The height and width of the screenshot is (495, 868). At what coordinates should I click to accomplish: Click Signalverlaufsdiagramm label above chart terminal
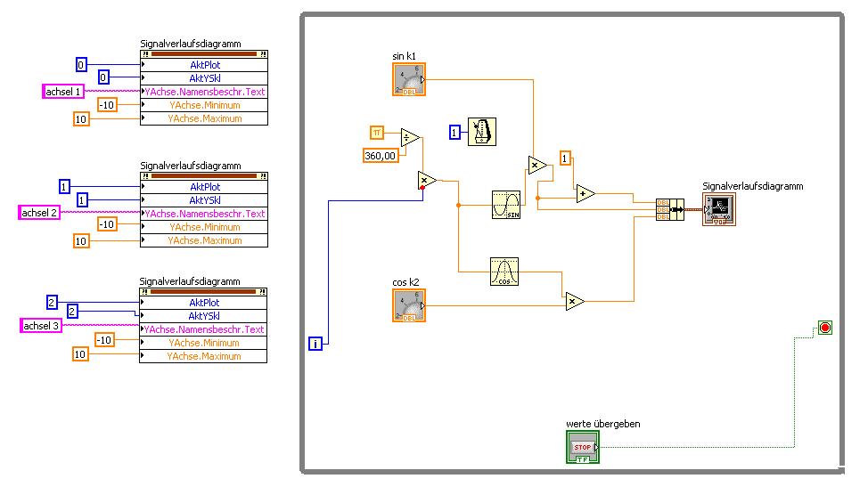tap(753, 186)
